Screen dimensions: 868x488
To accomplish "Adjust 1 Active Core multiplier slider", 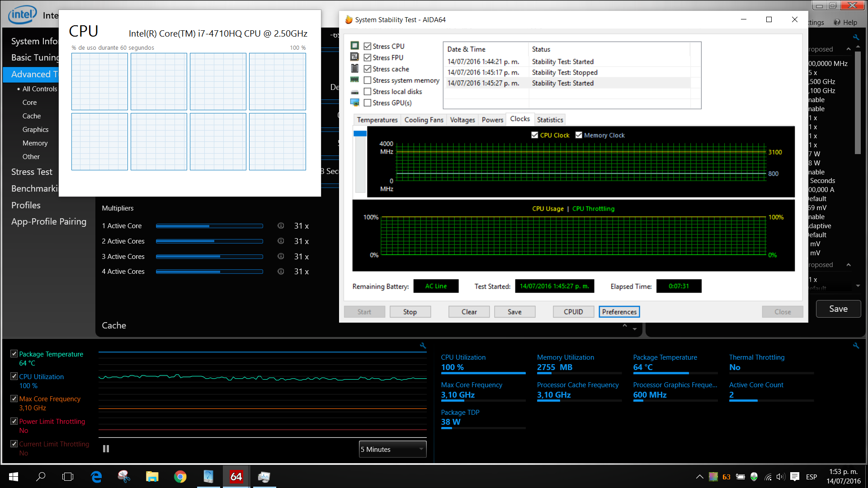I will pyautogui.click(x=209, y=226).
